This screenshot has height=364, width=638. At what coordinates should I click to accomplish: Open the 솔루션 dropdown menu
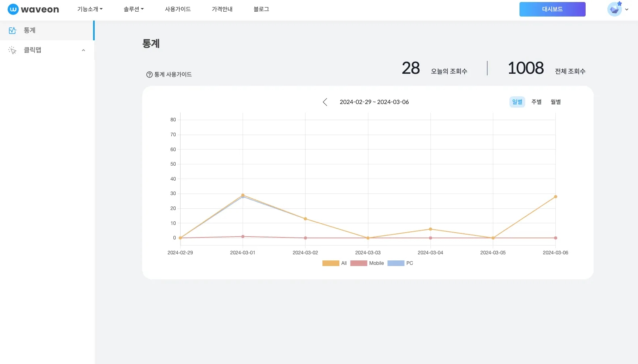coord(133,9)
